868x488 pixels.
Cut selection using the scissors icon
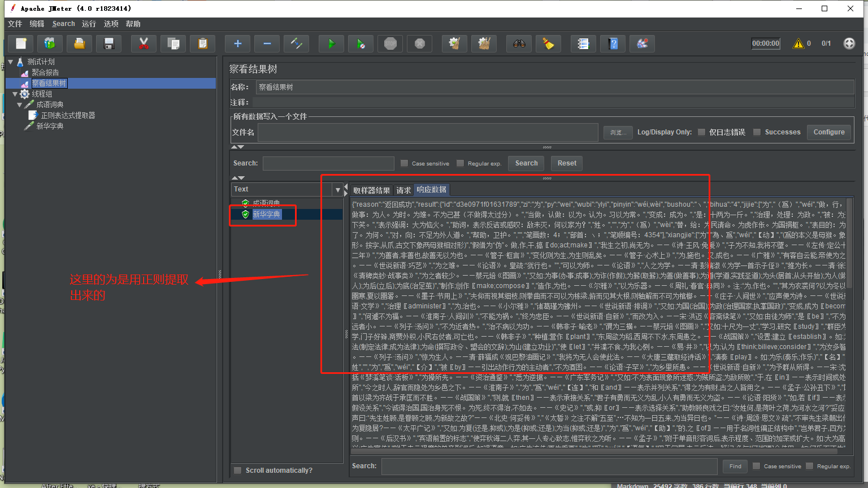(144, 43)
